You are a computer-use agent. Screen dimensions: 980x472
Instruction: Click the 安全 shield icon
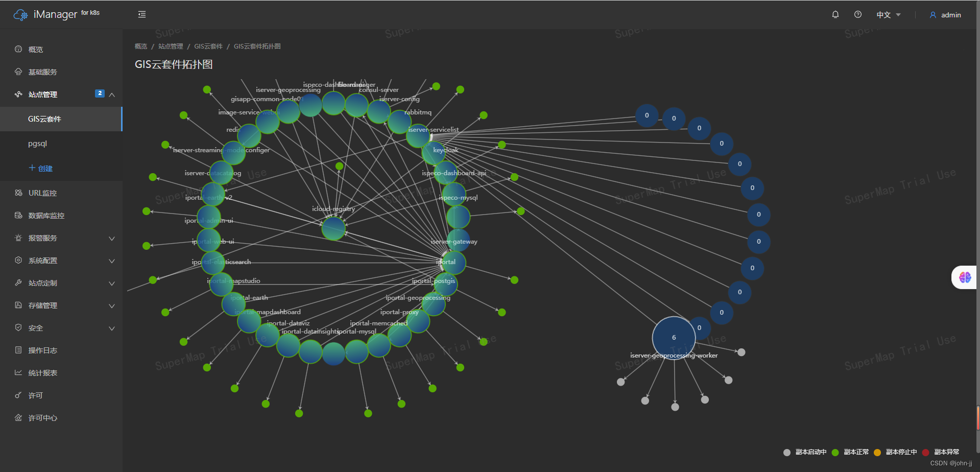tap(18, 327)
